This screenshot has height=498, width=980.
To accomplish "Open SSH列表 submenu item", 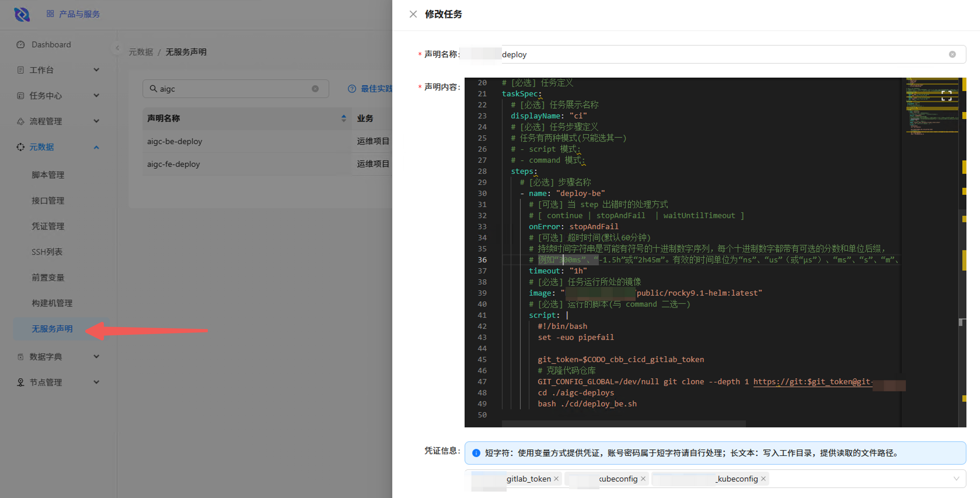I will [x=47, y=252].
